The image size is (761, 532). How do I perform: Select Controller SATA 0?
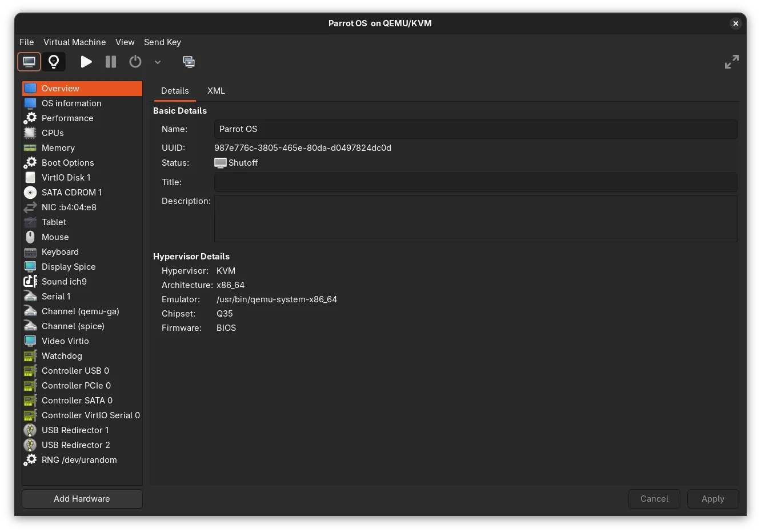click(82, 401)
